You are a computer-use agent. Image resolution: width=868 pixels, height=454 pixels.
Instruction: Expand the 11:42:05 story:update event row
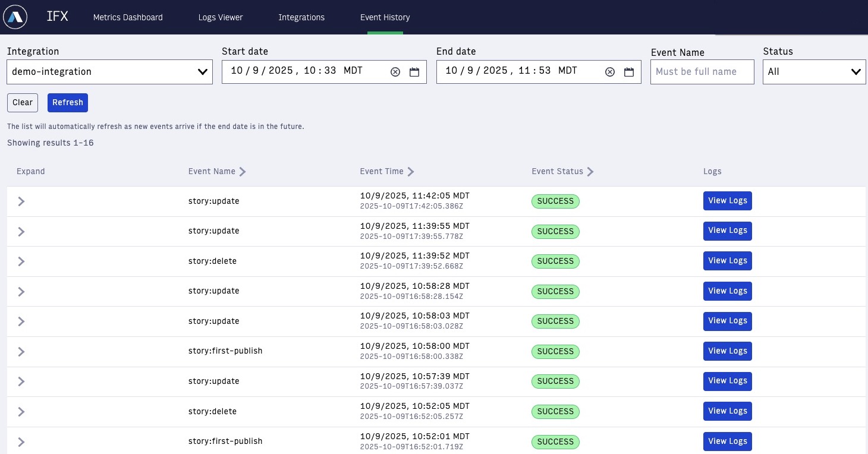(21, 201)
